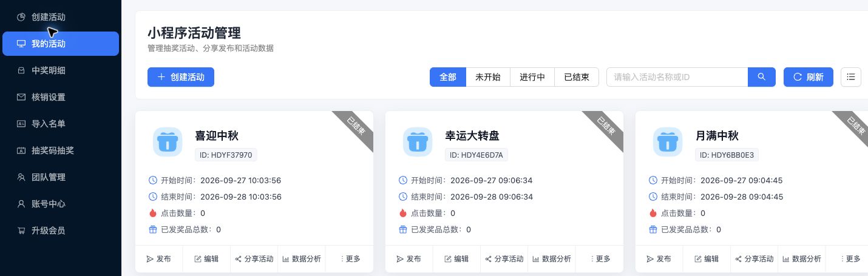Open 创建活动 in the sidebar
Screen dimensions: 868x276
[61, 17]
